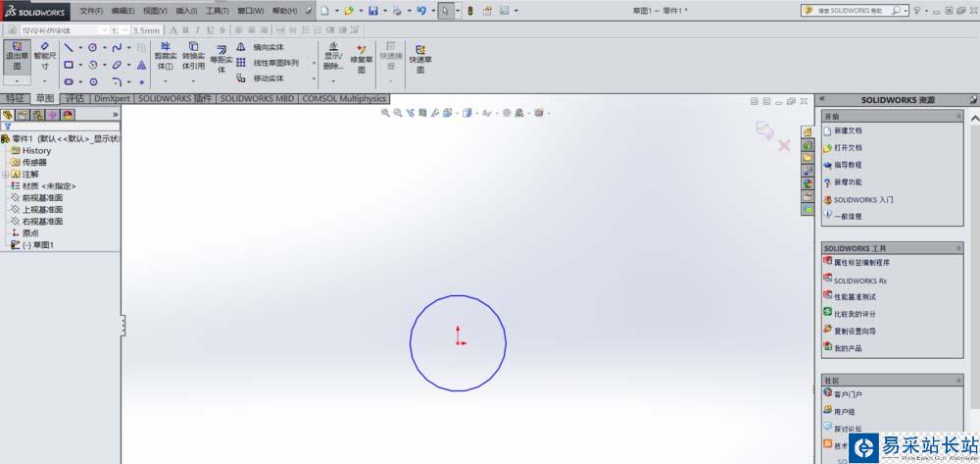Open the PropertyManager tab icon
The image size is (980, 464).
pos(23,115)
